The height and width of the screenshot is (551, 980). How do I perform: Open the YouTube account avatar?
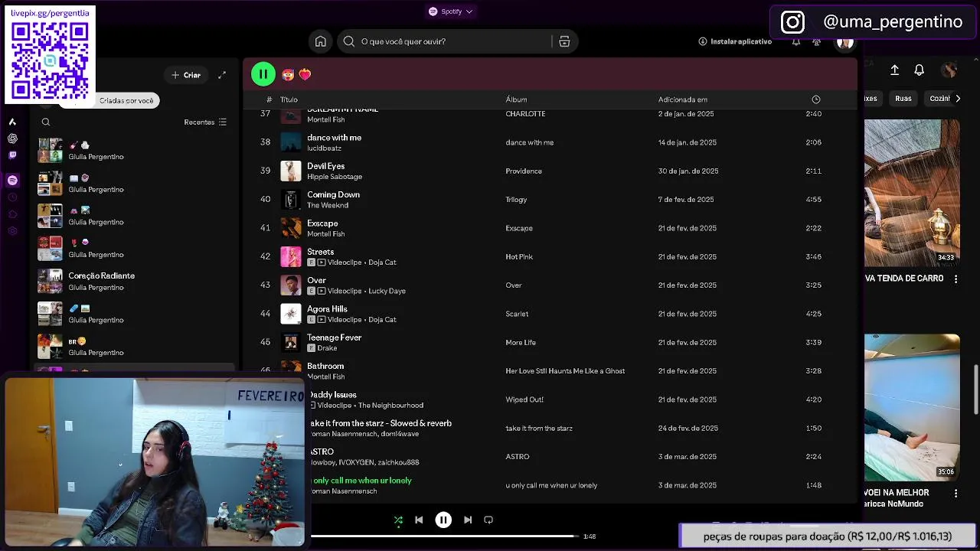tap(949, 70)
